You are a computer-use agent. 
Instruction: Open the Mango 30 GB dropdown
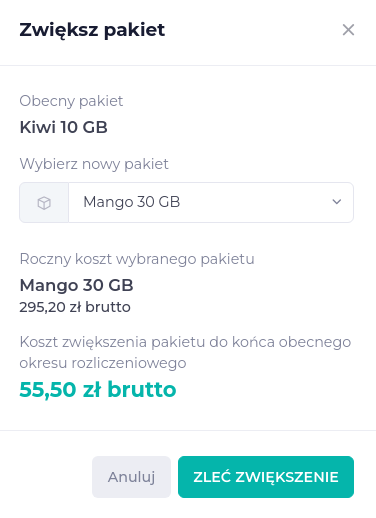tap(211, 202)
